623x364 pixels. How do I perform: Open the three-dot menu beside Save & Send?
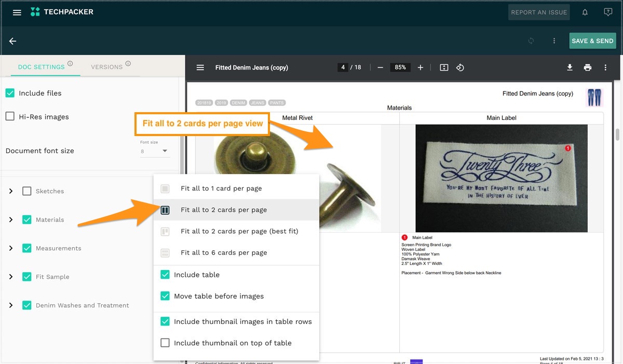(554, 41)
